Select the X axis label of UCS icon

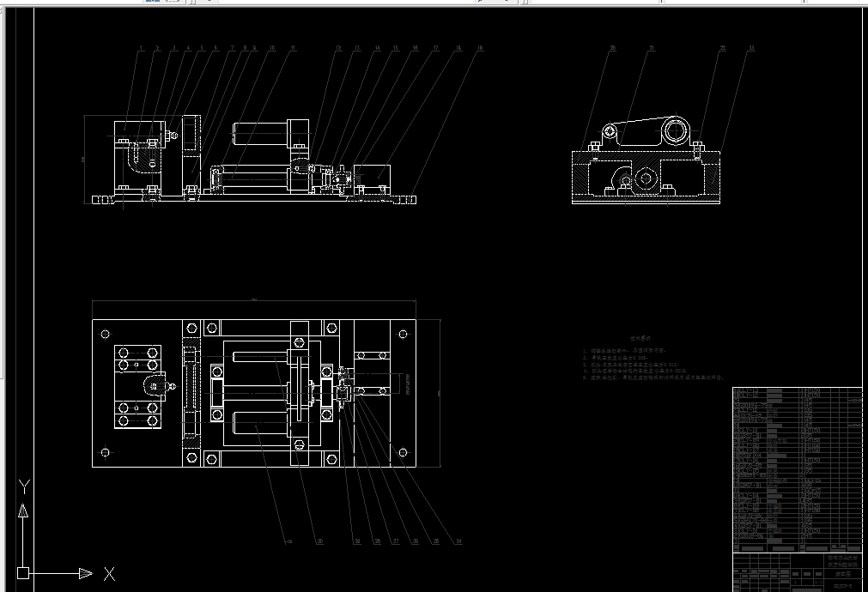pos(110,574)
